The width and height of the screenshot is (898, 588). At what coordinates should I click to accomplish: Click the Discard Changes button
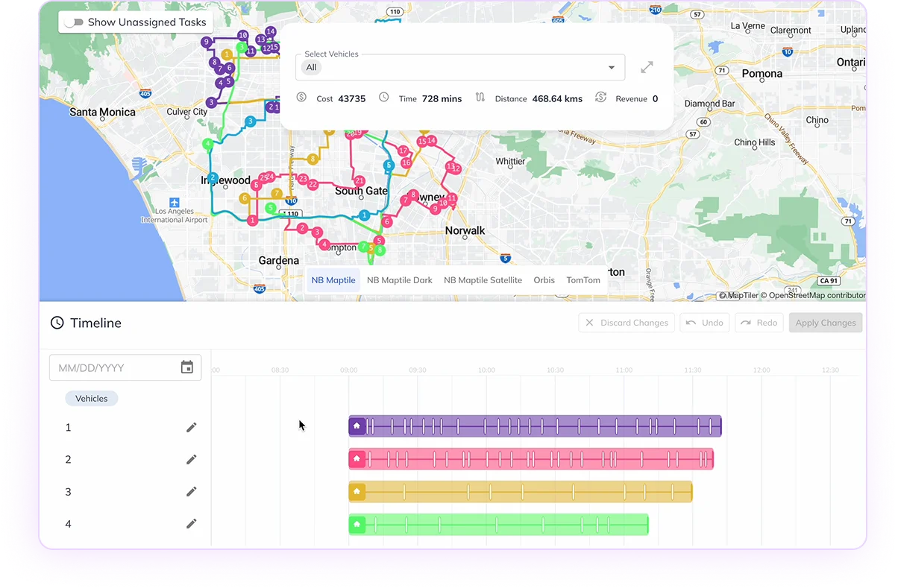pyautogui.click(x=627, y=322)
